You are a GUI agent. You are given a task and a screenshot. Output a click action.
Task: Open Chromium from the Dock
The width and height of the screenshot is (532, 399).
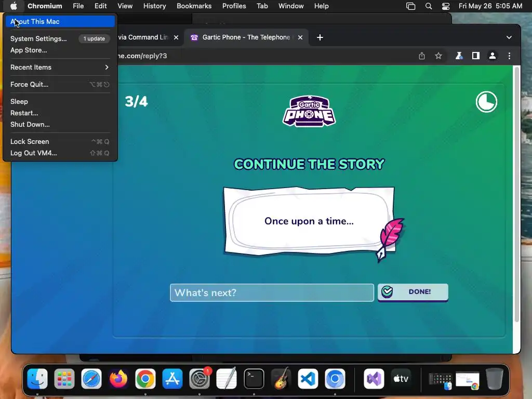coord(335,379)
